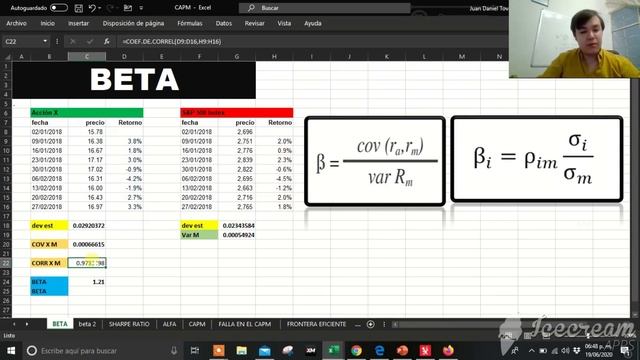Click the formula bar with COEF.DE.CORREL

coord(312,41)
